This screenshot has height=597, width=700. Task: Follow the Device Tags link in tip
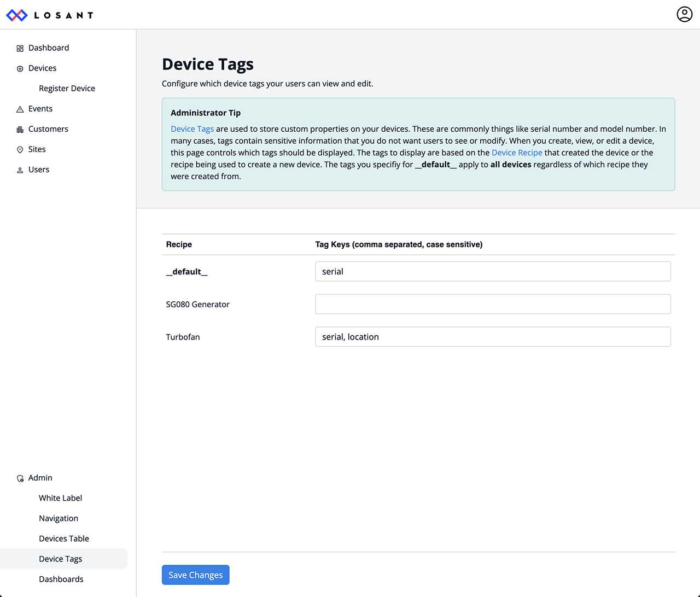(192, 128)
